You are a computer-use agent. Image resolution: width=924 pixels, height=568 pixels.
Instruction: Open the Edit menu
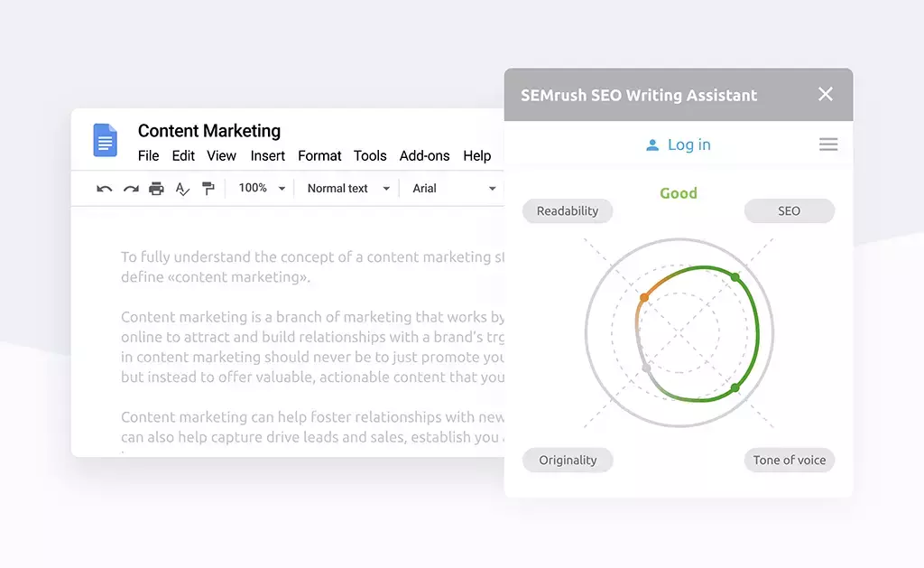(183, 155)
